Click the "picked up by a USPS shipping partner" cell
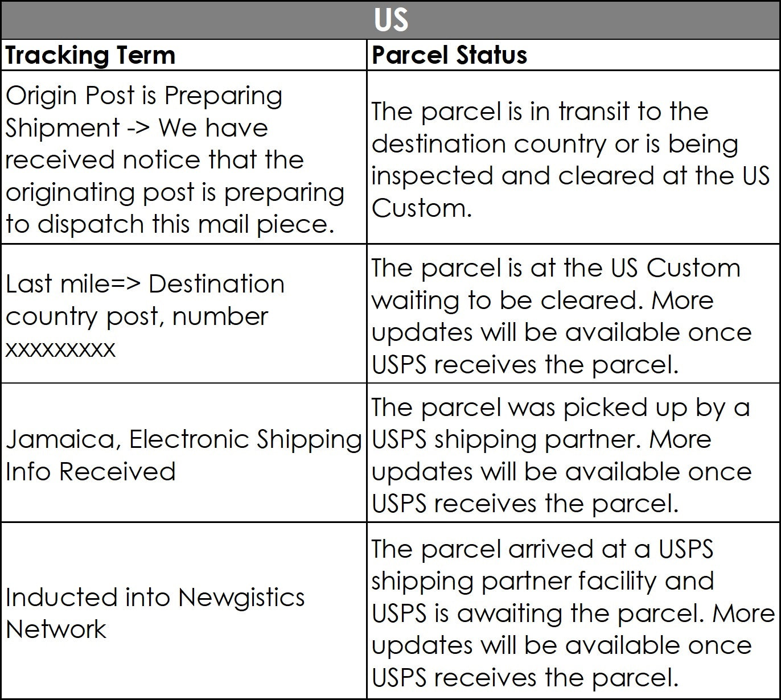Viewport: 781px width, 700px height. pos(573,455)
